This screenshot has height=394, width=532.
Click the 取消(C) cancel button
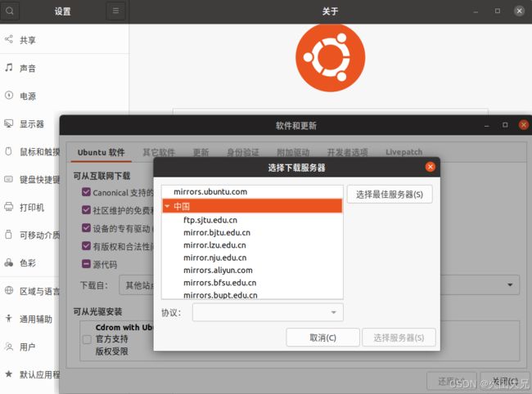(x=322, y=338)
